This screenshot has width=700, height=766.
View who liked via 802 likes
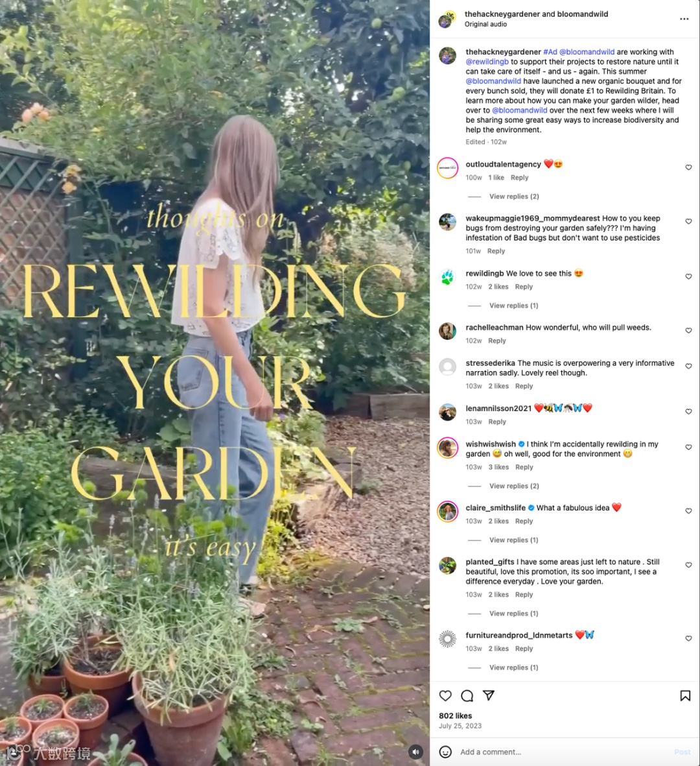click(455, 715)
